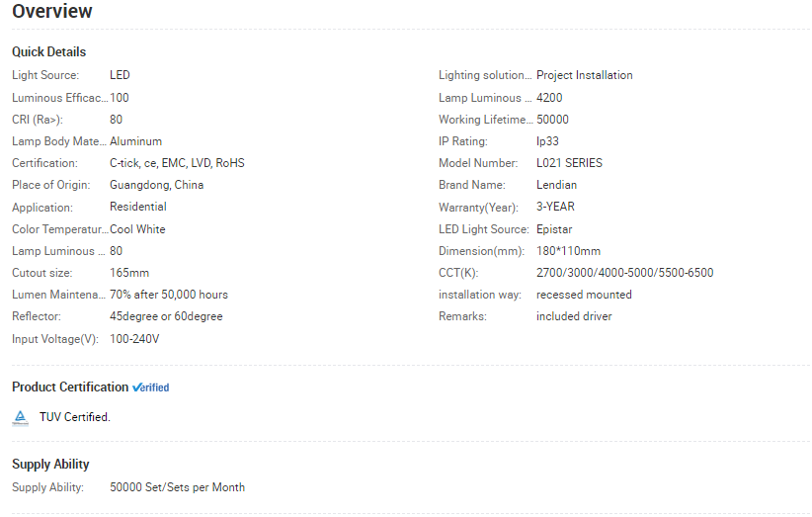Click the 50000 Set/Sets per Month value

tap(177, 487)
